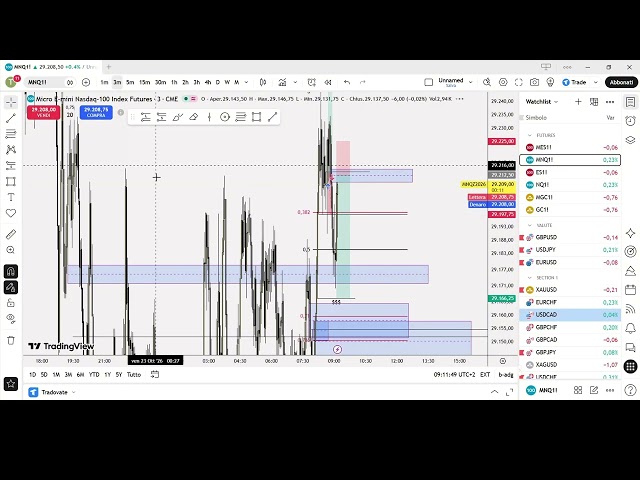The image size is (640, 480).
Task: Select the ruler measure tool
Action: (11, 234)
